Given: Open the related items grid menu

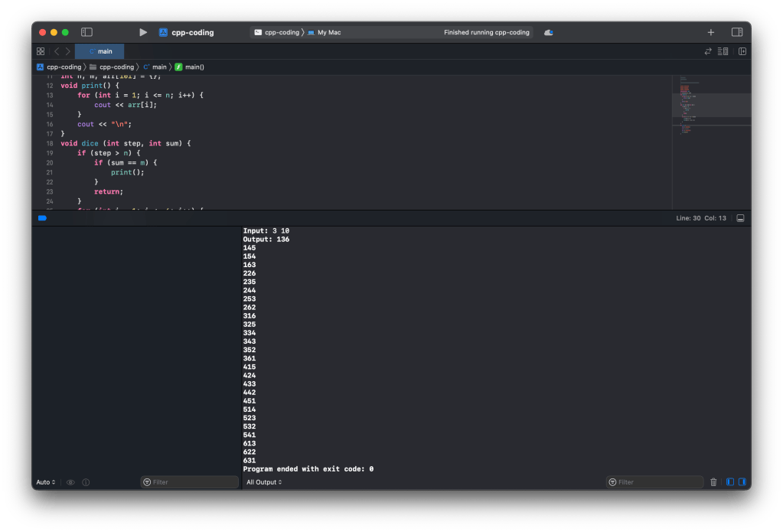Looking at the screenshot, I should point(41,51).
